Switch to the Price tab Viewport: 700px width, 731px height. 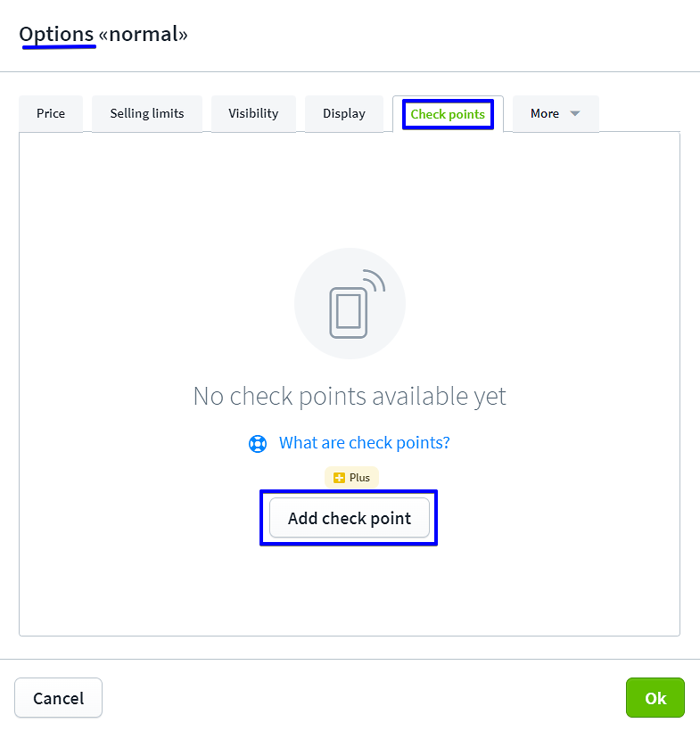pos(51,114)
